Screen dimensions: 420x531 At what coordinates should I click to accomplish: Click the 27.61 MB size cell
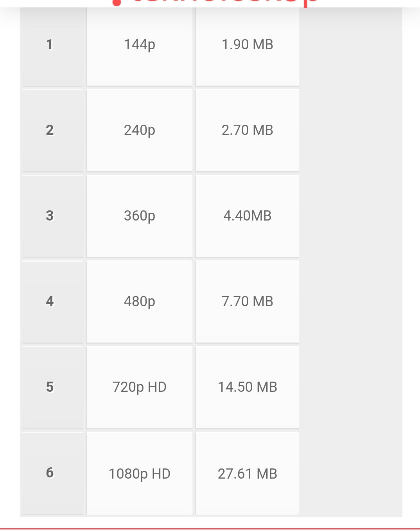pos(247,473)
